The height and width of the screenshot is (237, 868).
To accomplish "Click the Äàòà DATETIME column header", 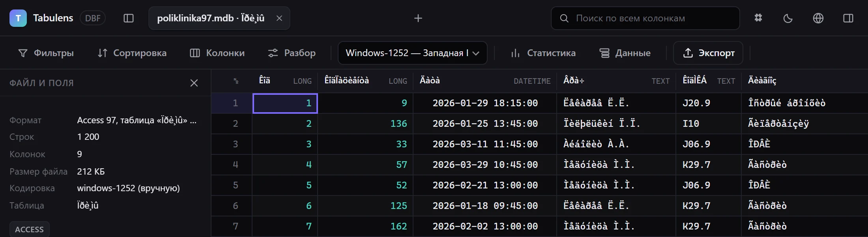I will (485, 81).
